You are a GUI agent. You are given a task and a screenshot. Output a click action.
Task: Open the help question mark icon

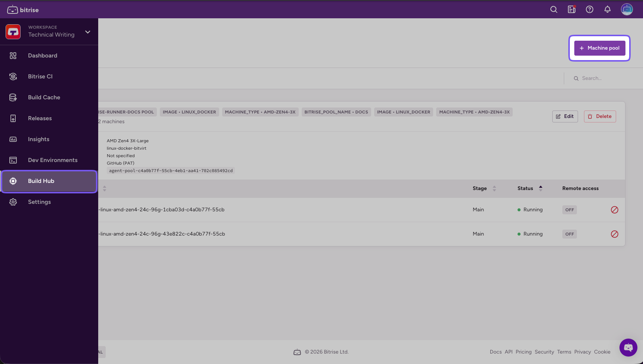coord(590,10)
